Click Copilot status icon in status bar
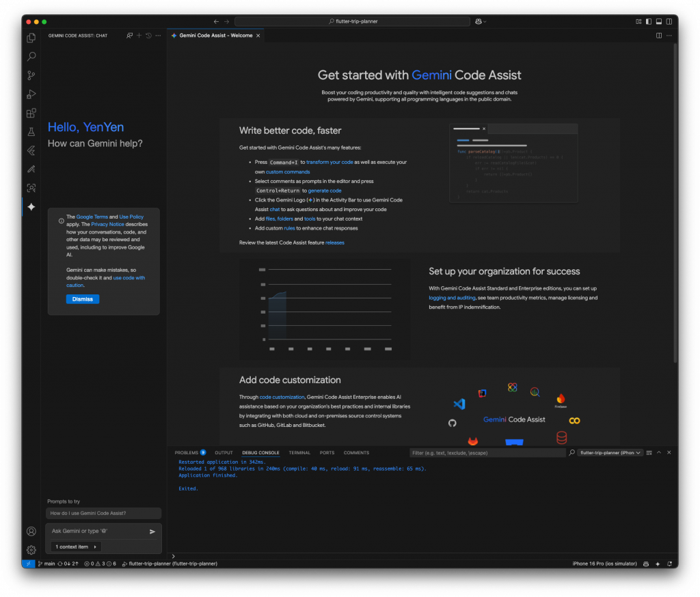The height and width of the screenshot is (597, 700). [x=646, y=564]
